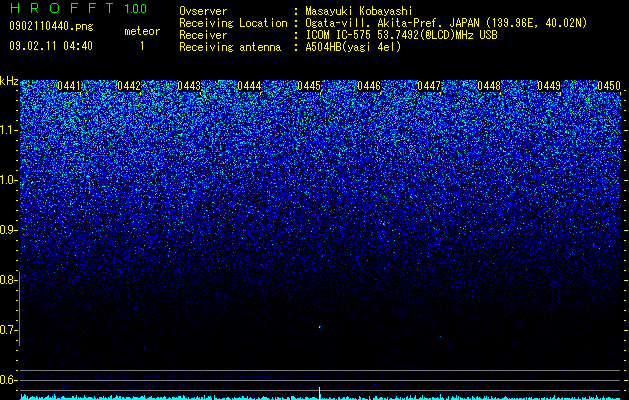The height and width of the screenshot is (400, 629).
Task: Click the 0.6 kHz axis label
Action: 9,380
